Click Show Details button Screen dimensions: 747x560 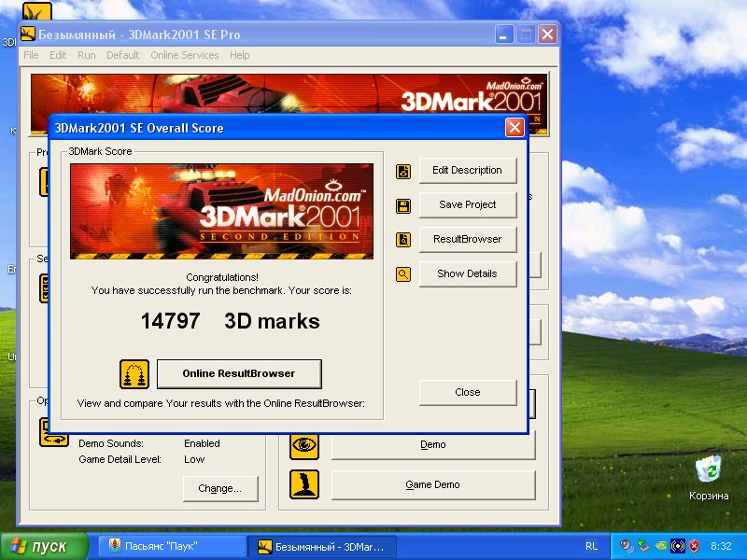click(468, 273)
